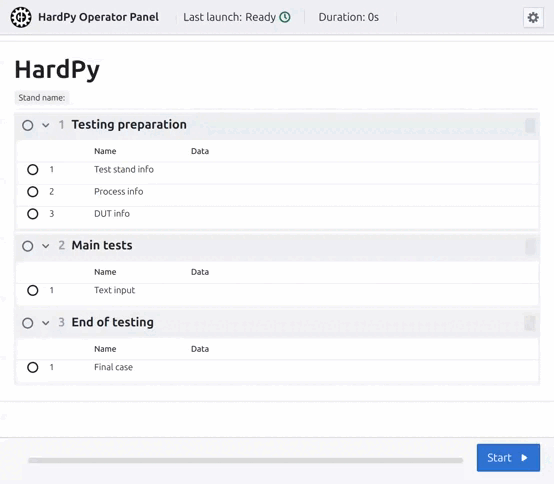The image size is (554, 484).
Task: Click End of testing module status circle
Action: [28, 323]
